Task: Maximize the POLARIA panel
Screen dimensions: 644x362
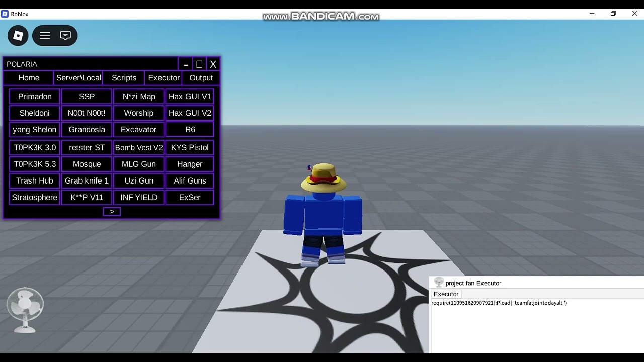Action: [x=199, y=64]
